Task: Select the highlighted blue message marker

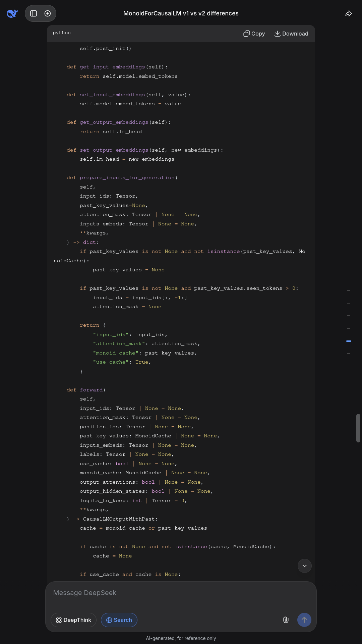Action: (x=349, y=341)
